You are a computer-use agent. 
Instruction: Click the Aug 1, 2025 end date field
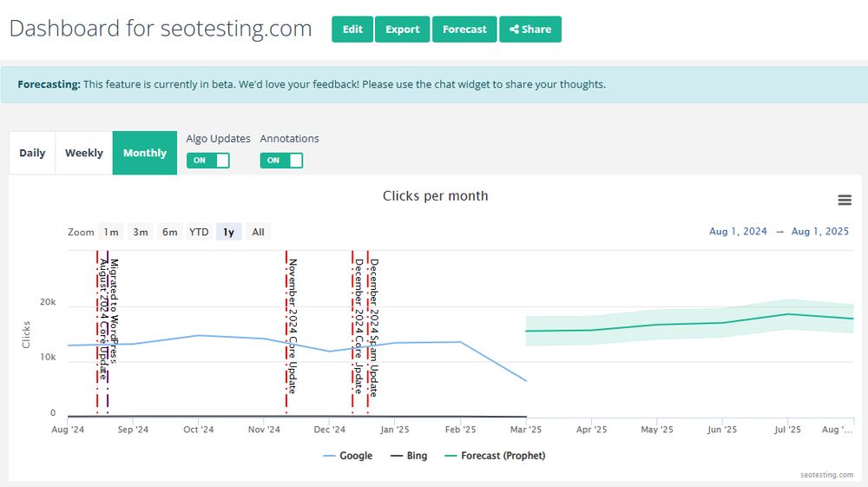[x=820, y=231]
